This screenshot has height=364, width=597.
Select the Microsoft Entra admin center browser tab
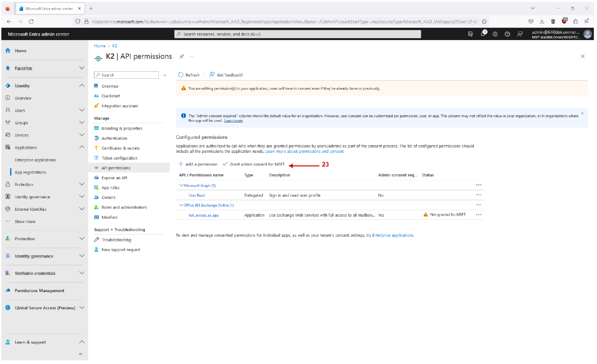[50, 9]
